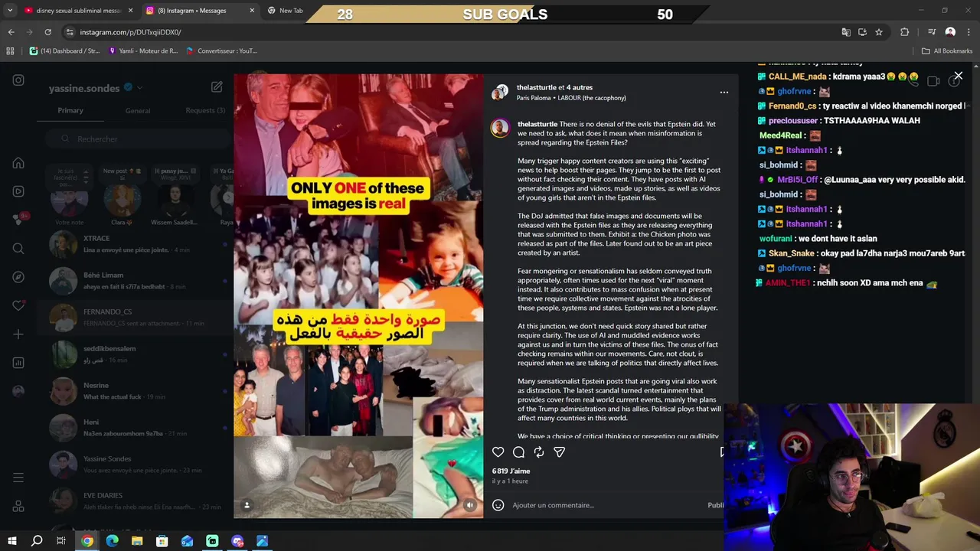
Task: Bookmark this page with the star icon
Action: point(879,32)
